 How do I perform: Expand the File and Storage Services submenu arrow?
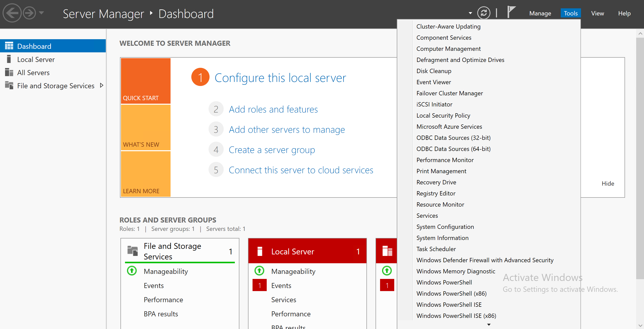[x=102, y=85]
